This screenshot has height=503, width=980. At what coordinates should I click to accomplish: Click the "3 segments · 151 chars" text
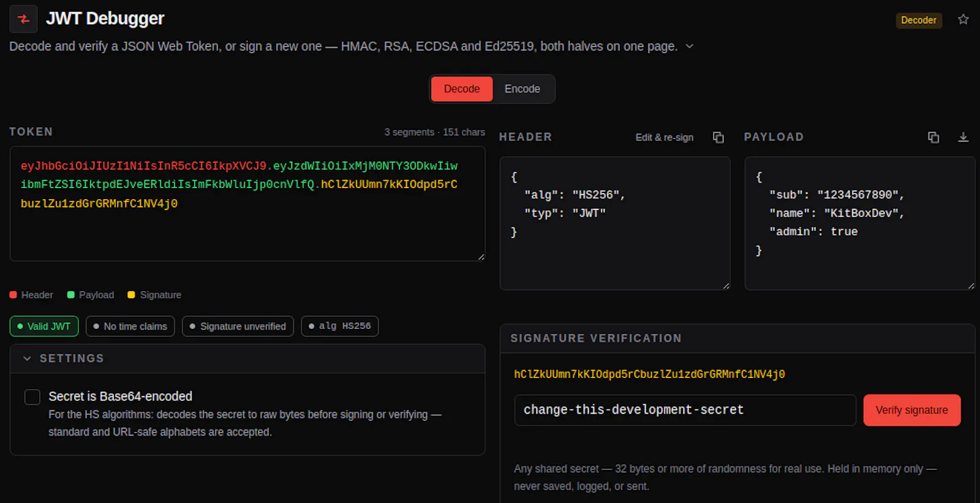point(434,132)
